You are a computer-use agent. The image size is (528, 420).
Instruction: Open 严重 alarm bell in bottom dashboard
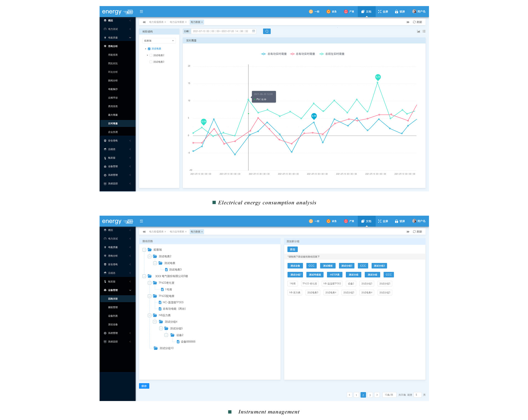[349, 221]
